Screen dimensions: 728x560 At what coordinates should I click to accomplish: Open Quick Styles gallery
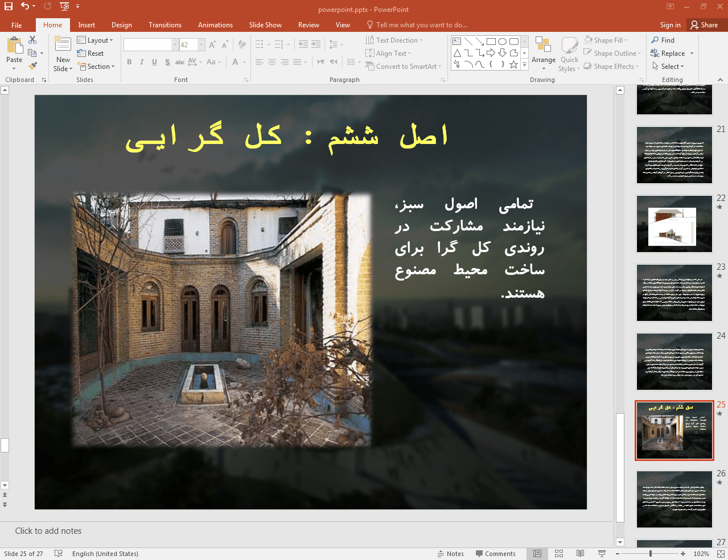coord(569,53)
